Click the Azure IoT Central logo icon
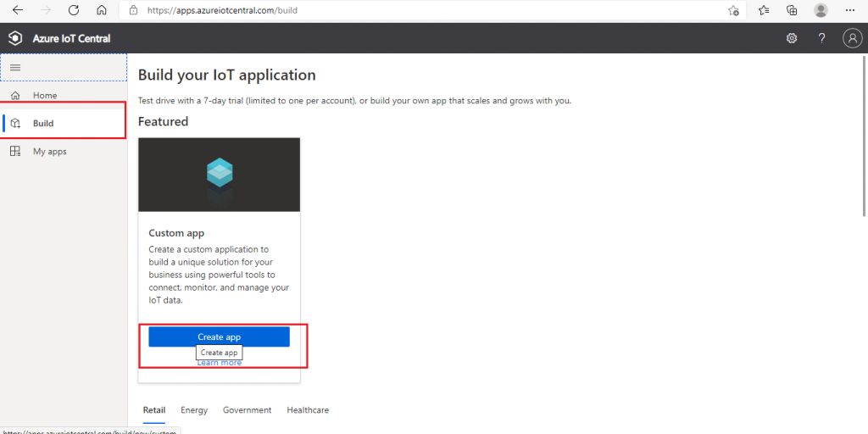This screenshot has height=434, width=868. tap(15, 38)
